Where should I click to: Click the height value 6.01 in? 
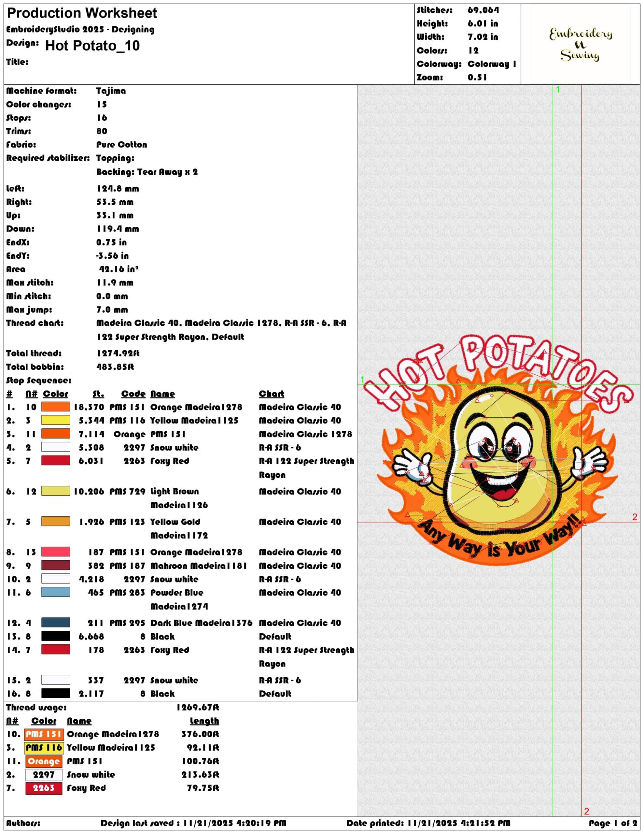point(483,24)
